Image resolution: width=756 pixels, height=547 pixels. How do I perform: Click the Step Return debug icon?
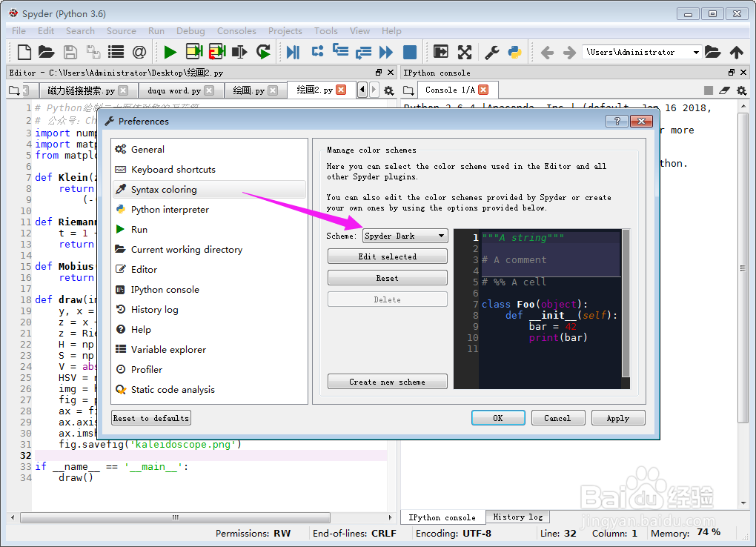363,52
